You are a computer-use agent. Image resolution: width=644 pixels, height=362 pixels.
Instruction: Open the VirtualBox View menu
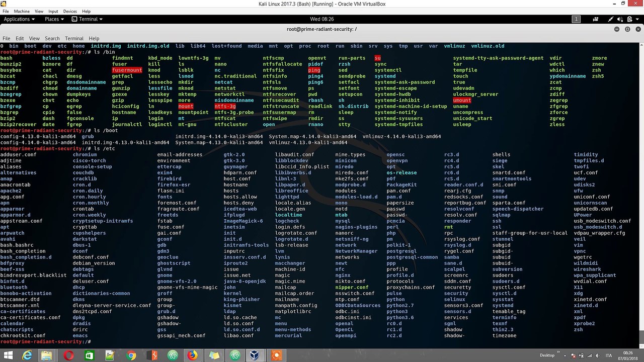pyautogui.click(x=39, y=11)
